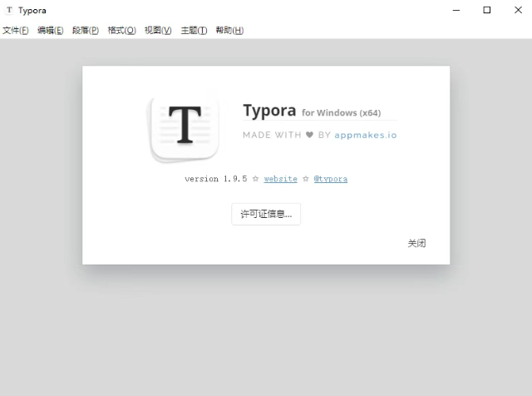Follow the website link
The height and width of the screenshot is (396, 532).
[281, 179]
